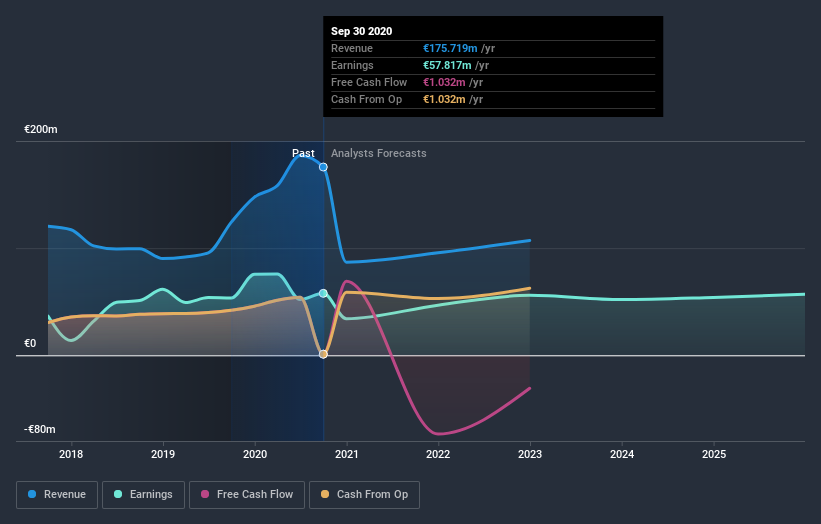
Task: Click the 2021 x-axis label
Action: point(347,454)
